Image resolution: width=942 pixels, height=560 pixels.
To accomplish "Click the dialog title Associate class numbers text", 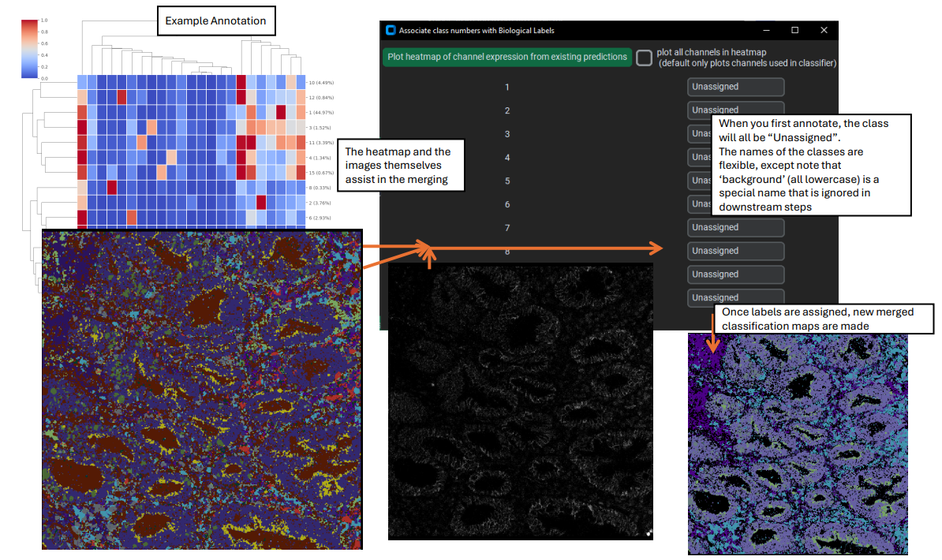I will tap(477, 30).
